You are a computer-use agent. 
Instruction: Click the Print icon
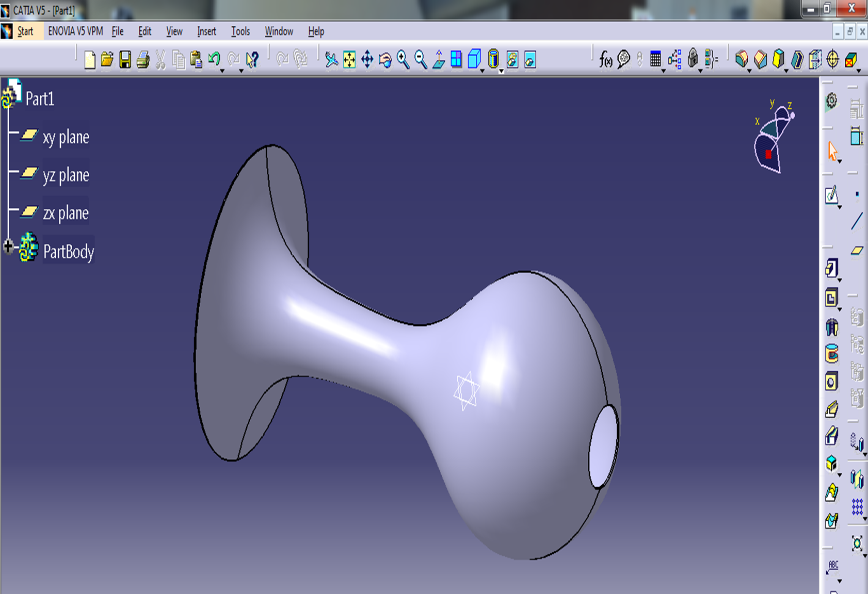coord(143,60)
